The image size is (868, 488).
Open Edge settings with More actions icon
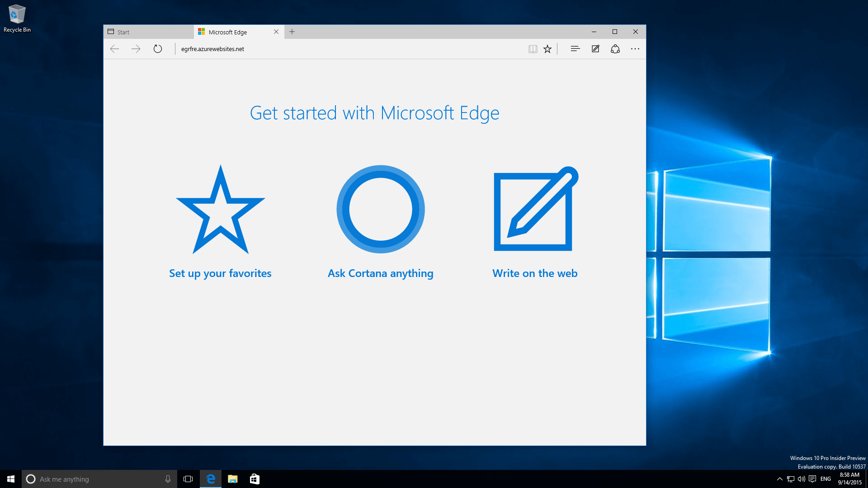pos(635,49)
